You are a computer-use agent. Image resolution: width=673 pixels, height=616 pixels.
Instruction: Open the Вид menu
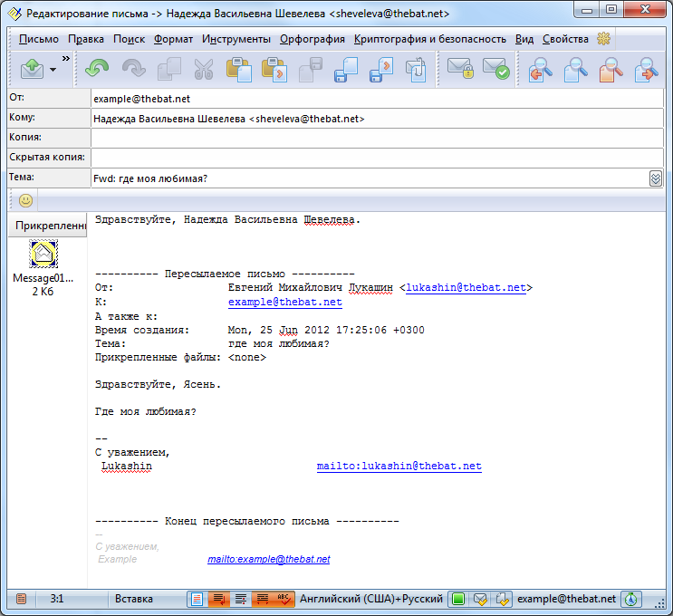(x=524, y=39)
